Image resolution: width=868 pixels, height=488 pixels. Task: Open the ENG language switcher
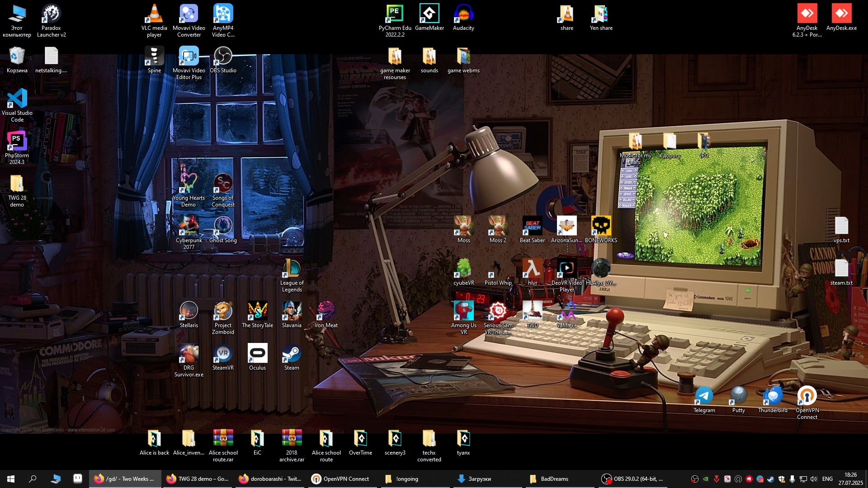point(827,479)
